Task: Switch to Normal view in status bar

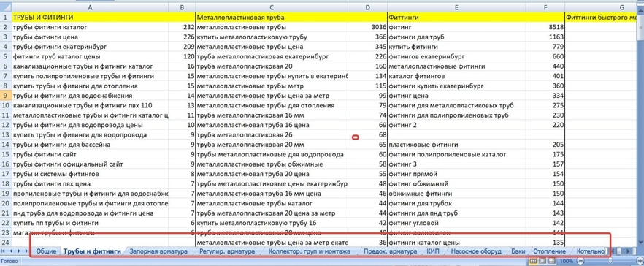Action: point(533,261)
